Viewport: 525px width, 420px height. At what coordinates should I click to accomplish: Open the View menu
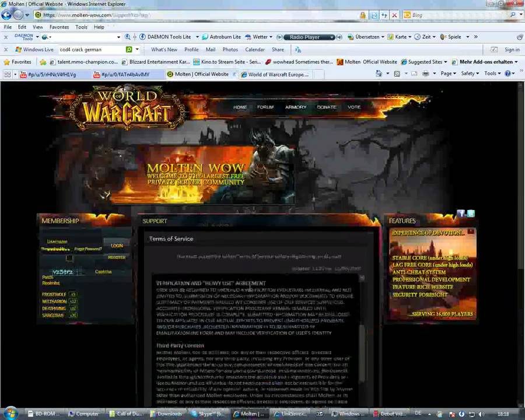(37, 27)
